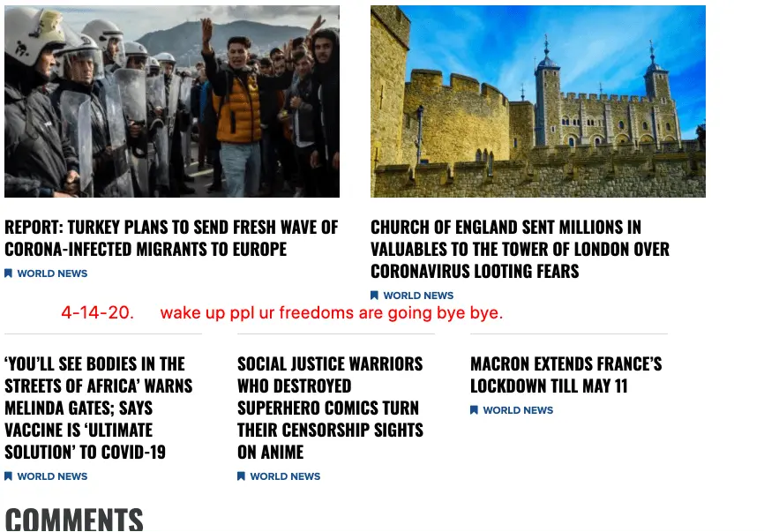Click bookmark icon under Turkey migrants article
764x532 pixels.
pyautogui.click(x=8, y=273)
